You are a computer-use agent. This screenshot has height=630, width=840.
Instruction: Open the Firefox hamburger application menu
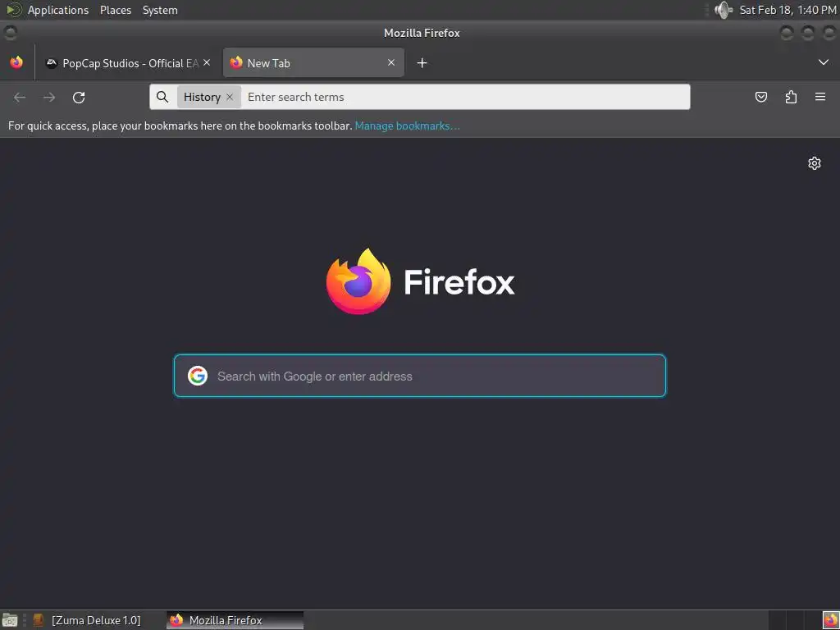(820, 97)
